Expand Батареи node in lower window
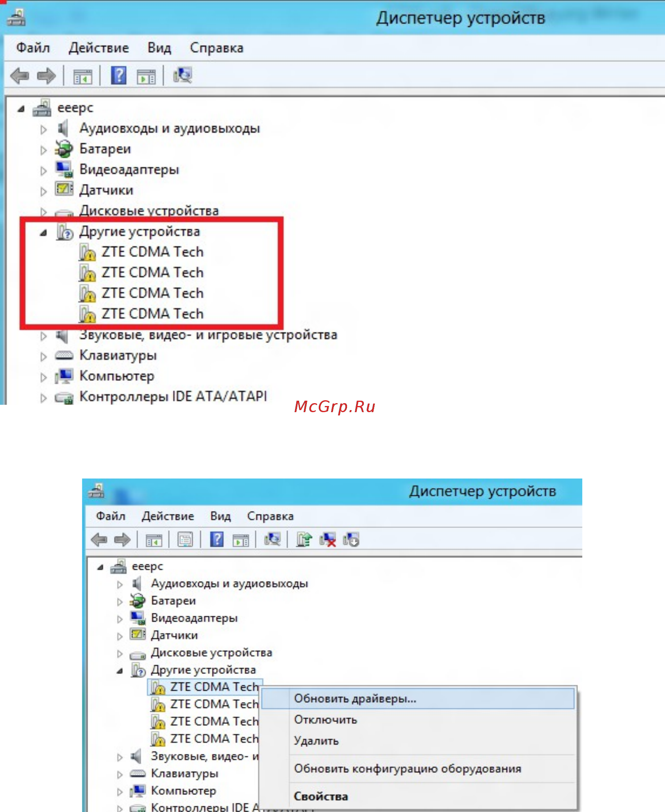Screen dimensions: 665x812 tap(120, 602)
